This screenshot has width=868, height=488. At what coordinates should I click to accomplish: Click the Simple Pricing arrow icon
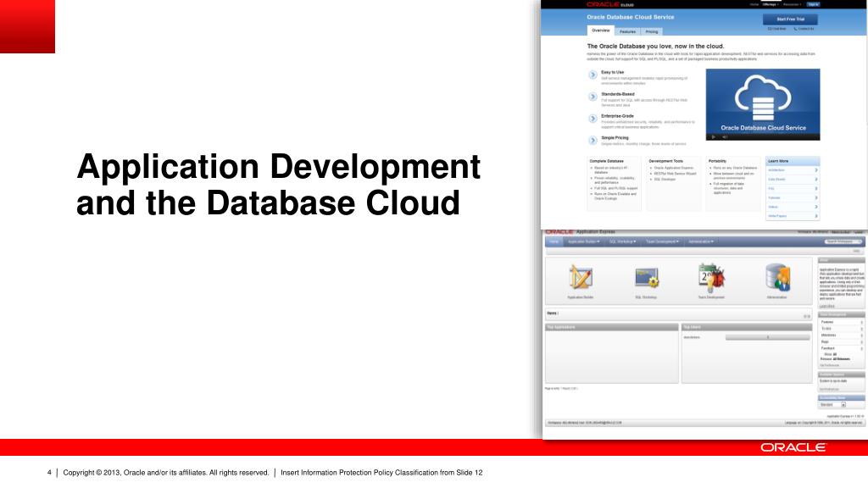593,140
